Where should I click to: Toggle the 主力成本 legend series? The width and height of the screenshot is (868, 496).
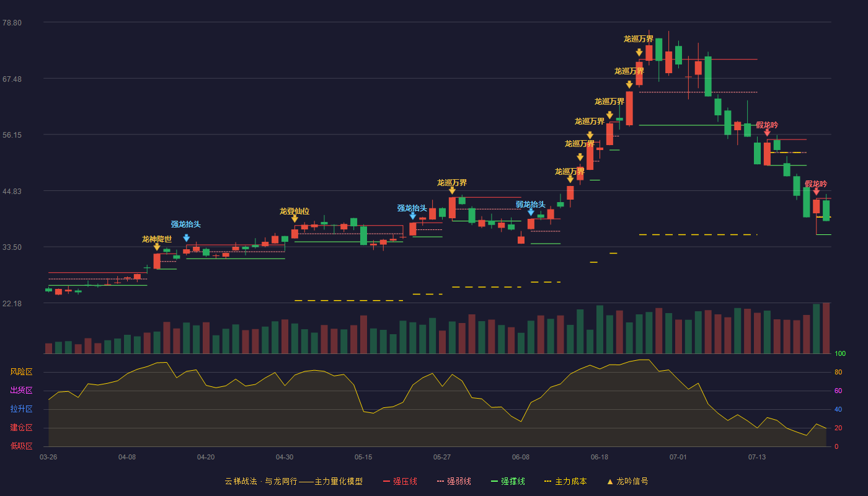coord(565,481)
